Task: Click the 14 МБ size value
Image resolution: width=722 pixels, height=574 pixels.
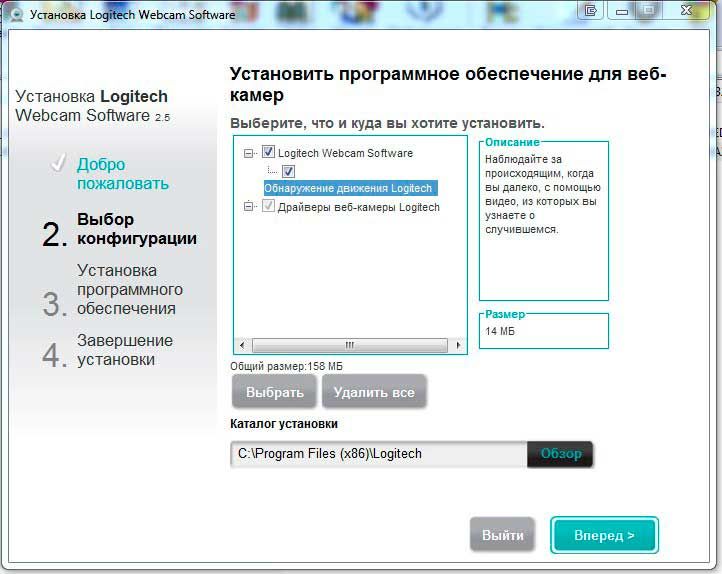Action: 500,331
